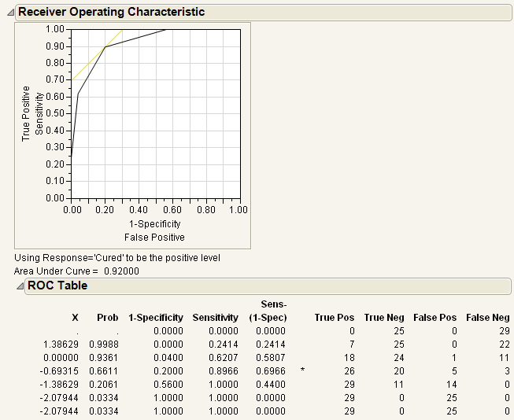
Task: Select the True Pos column header
Action: click(335, 318)
